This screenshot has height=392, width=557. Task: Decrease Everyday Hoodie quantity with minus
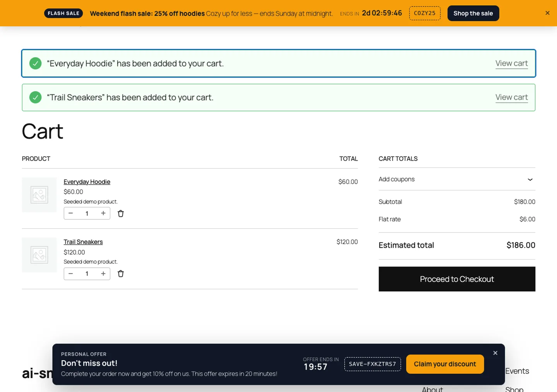pyautogui.click(x=71, y=213)
